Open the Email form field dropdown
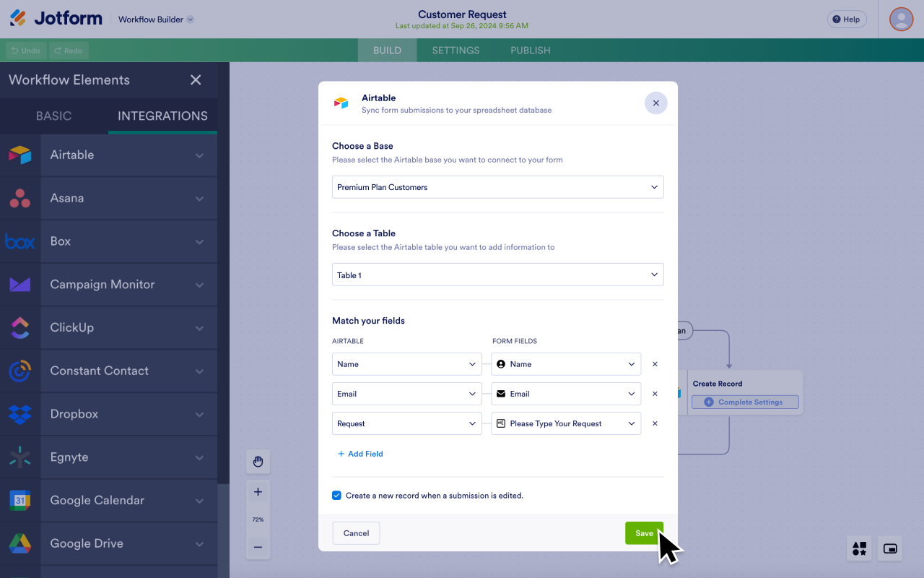Screen dimensions: 924x578 [x=566, y=394]
